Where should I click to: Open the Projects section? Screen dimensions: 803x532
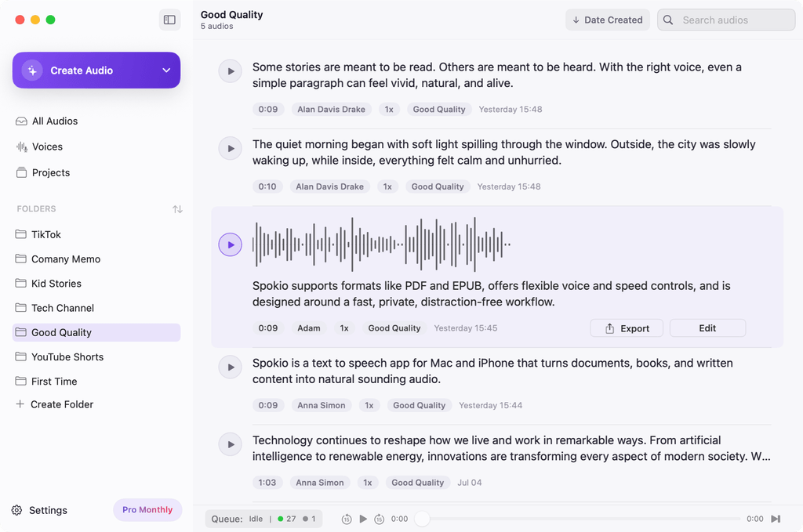pyautogui.click(x=43, y=173)
